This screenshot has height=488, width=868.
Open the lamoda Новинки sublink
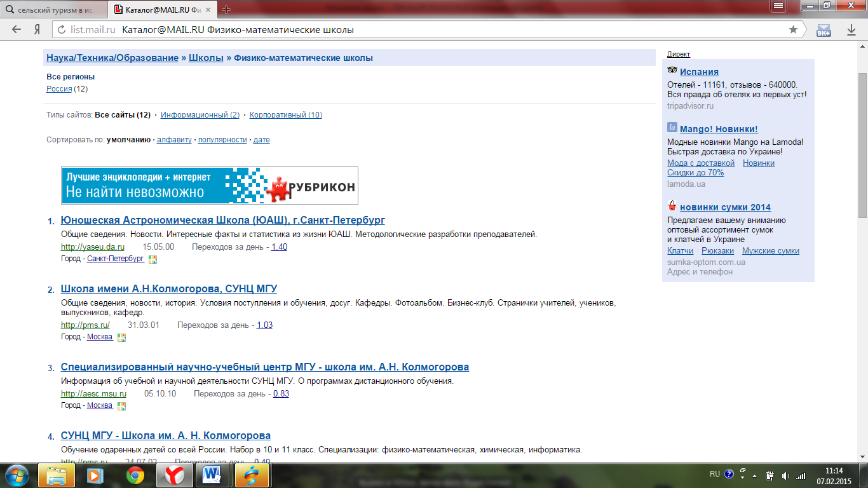point(759,163)
